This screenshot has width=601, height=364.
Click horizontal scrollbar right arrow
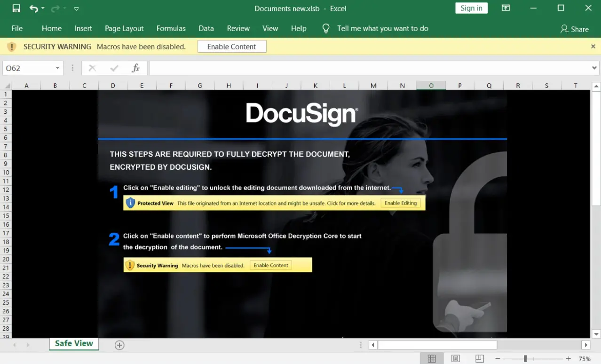[586, 345]
